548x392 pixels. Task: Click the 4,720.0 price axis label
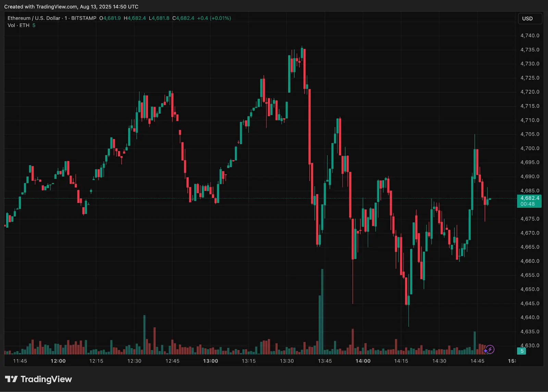click(x=530, y=92)
